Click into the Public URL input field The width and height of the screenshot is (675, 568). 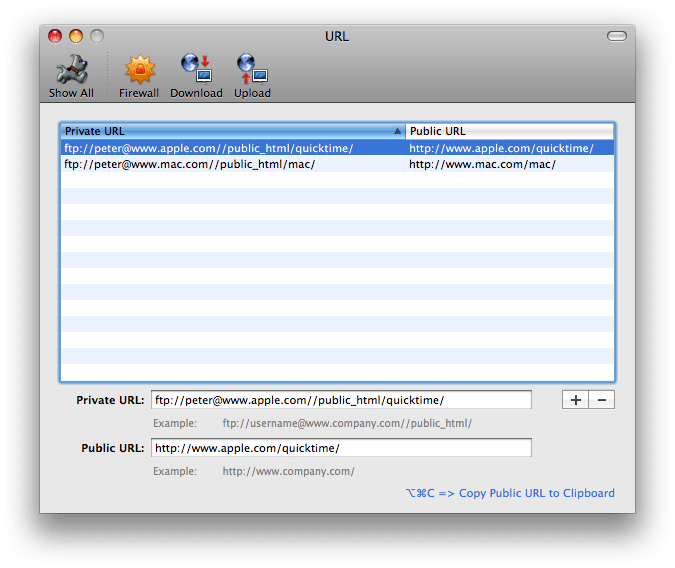(x=341, y=448)
